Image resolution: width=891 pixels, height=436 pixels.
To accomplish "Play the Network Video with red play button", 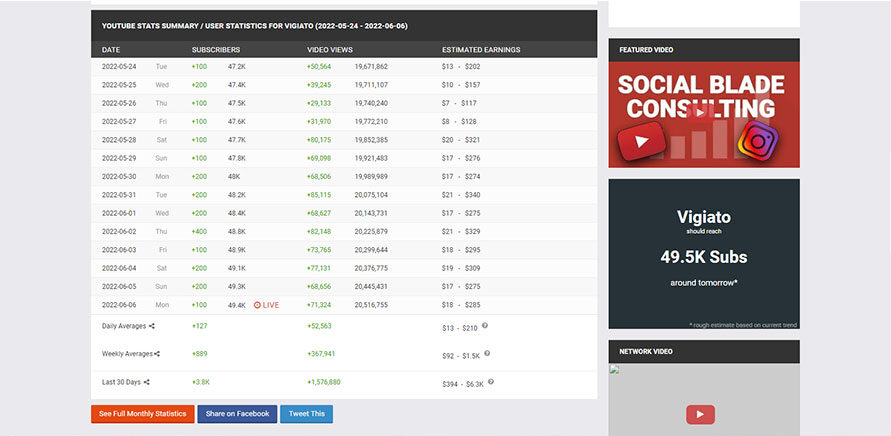I will click(x=700, y=414).
